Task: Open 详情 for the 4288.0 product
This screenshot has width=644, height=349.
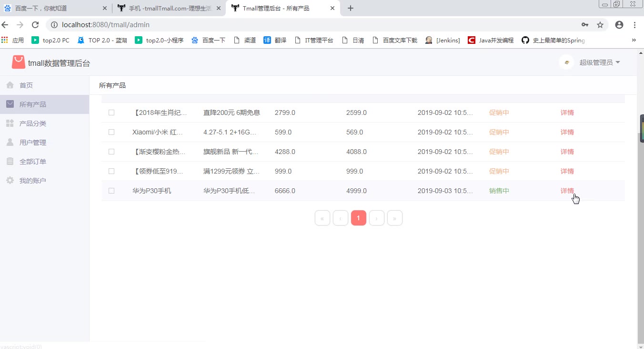Action: [567, 152]
